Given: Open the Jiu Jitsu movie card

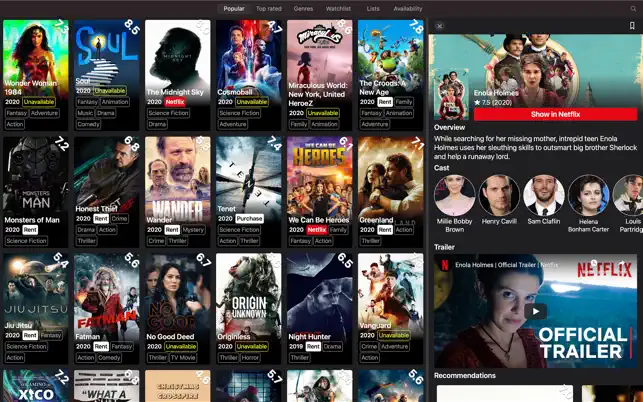Looking at the screenshot, I should tap(36, 308).
